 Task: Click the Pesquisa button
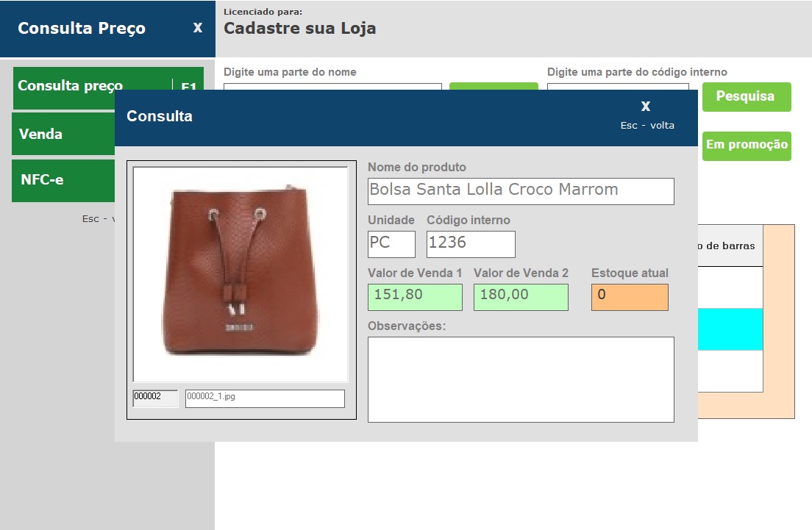click(747, 96)
